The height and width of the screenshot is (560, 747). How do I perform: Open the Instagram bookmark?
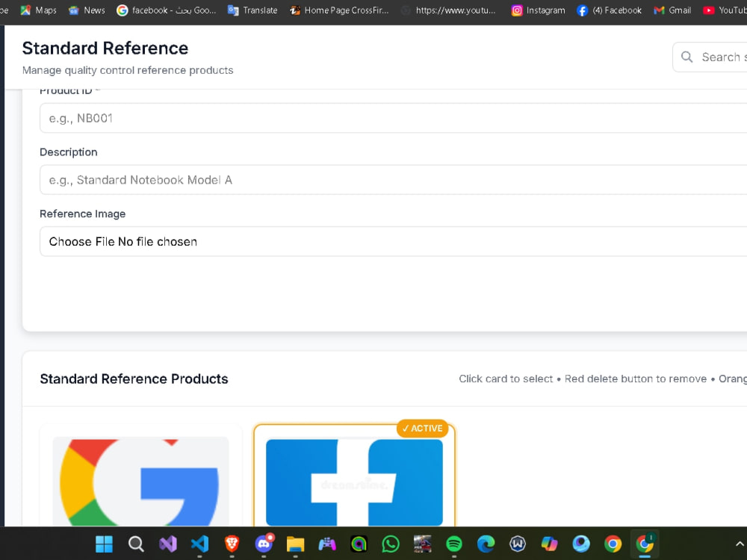[538, 10]
